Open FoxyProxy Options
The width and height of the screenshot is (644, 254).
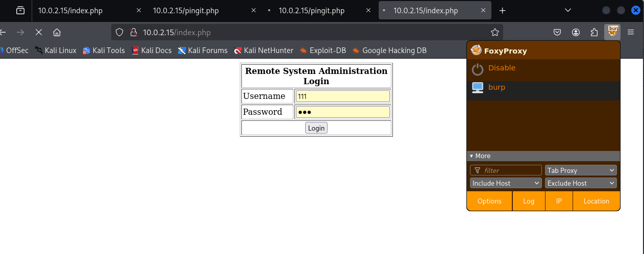pyautogui.click(x=489, y=201)
